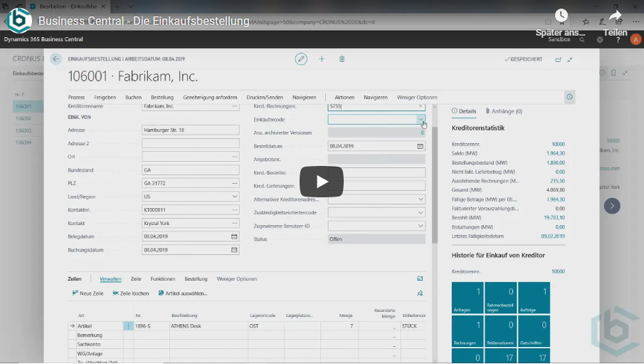Go back with the left arrow icon
644x364 pixels.
pos(56,59)
